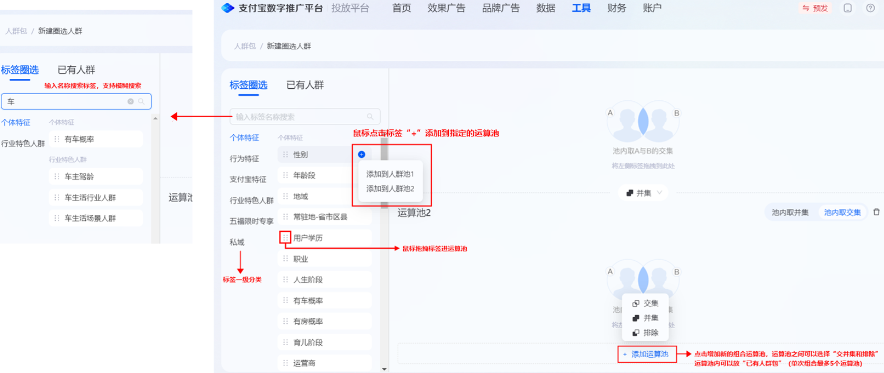Click the drag handle icon of 运营商

(285, 362)
